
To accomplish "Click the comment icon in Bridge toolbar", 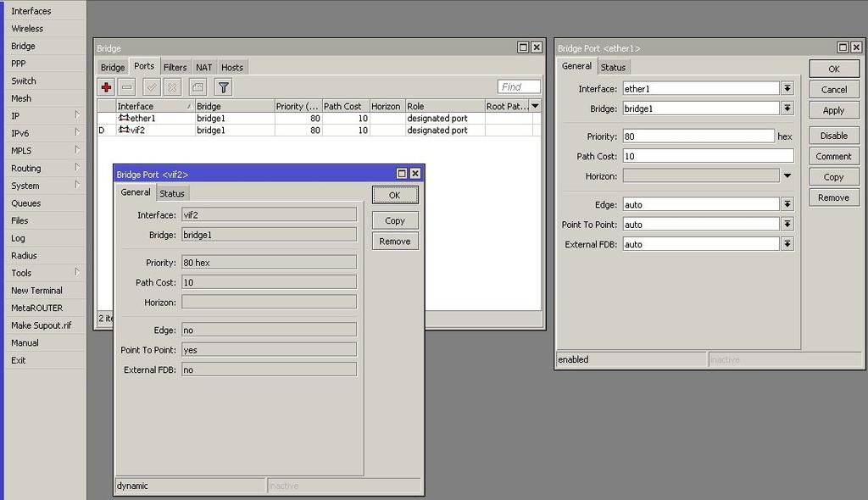I will click(x=198, y=87).
